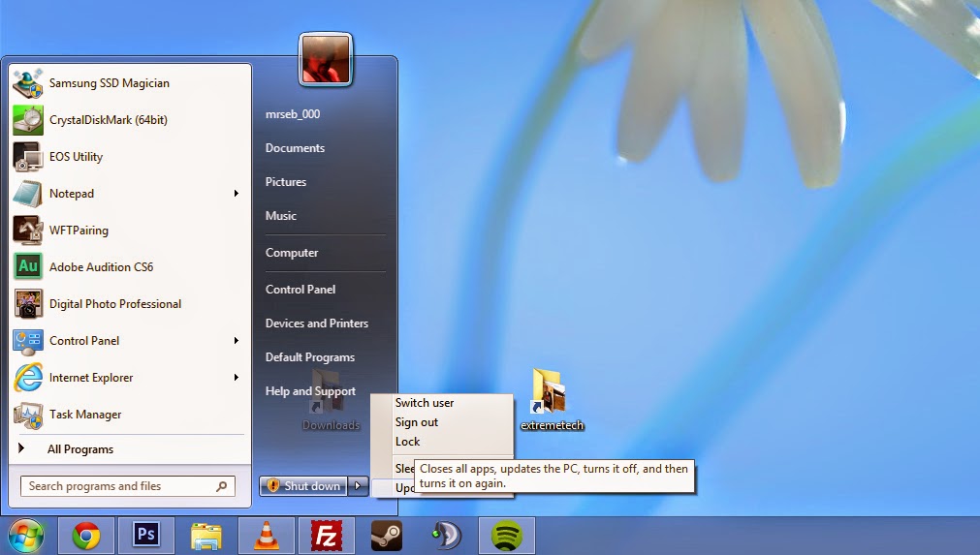Open Photoshop from the taskbar

[146, 536]
